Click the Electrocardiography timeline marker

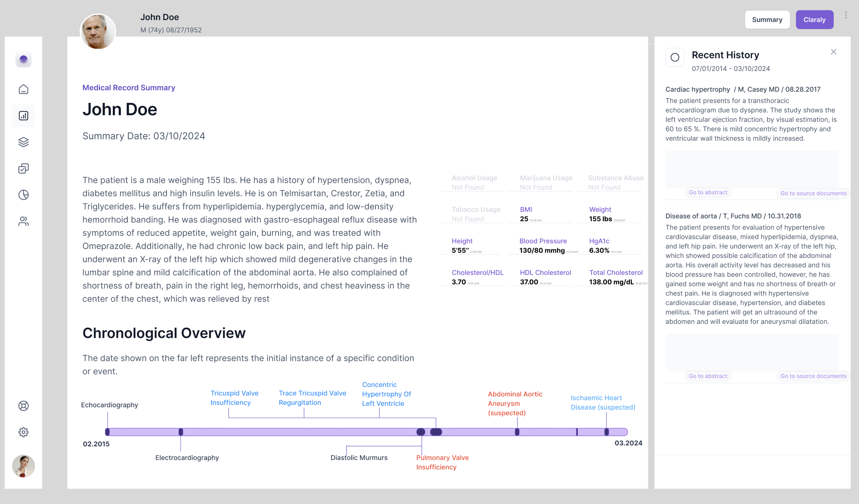tap(181, 432)
